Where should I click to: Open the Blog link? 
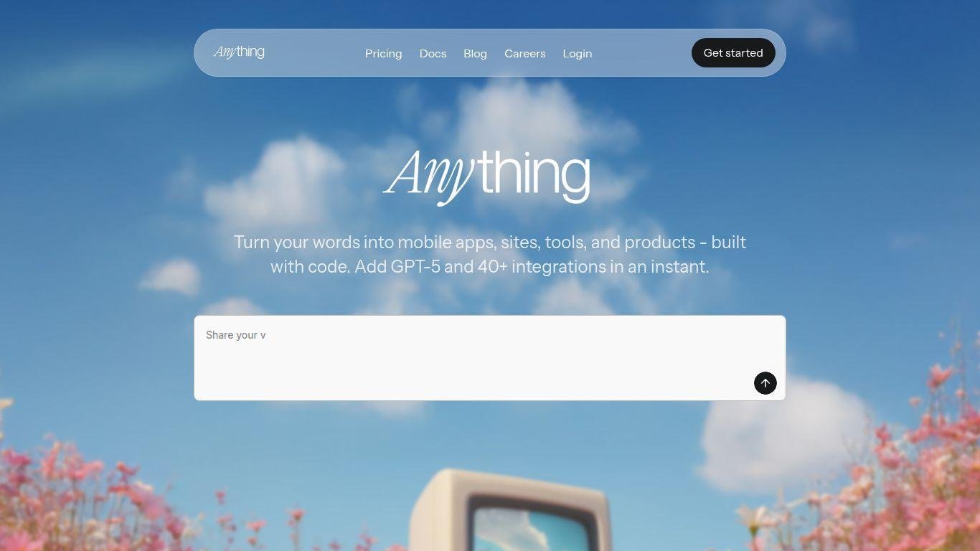pyautogui.click(x=475, y=54)
